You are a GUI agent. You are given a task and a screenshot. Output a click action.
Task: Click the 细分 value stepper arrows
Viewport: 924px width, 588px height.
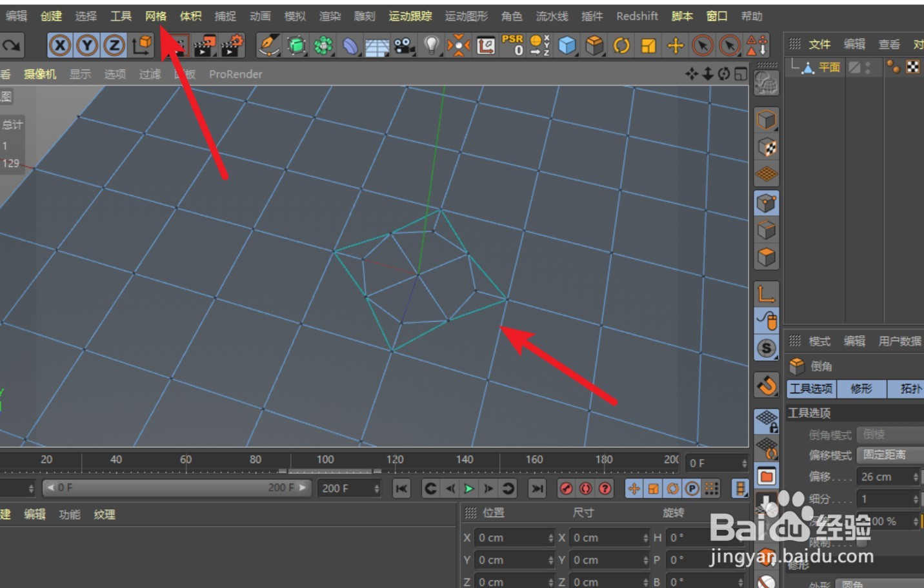(916, 499)
